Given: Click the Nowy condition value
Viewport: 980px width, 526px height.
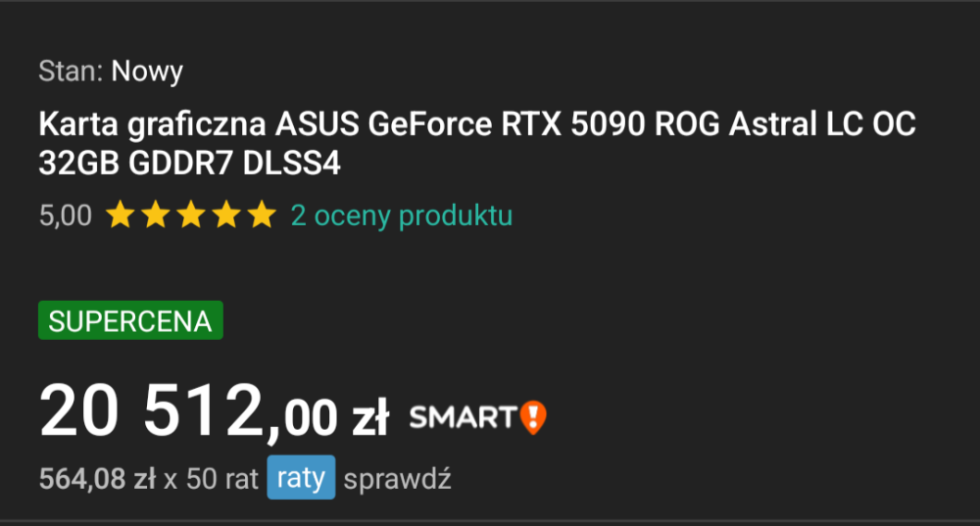Looking at the screenshot, I should click(147, 71).
